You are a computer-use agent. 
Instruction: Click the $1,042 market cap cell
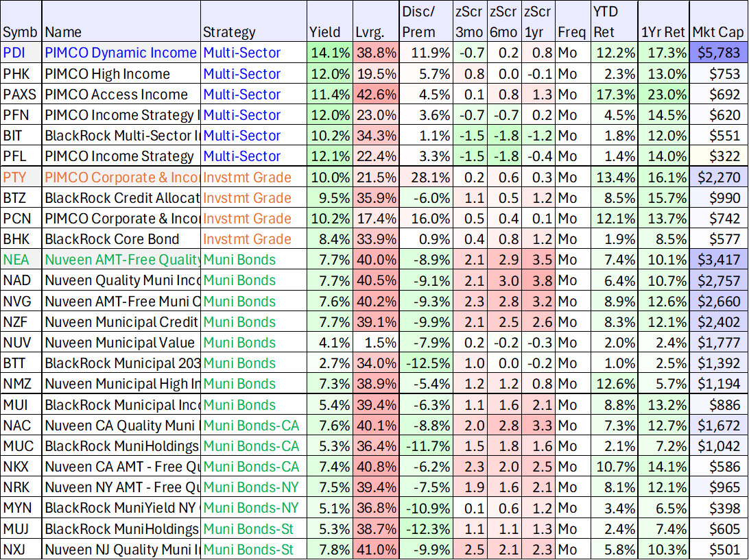[x=718, y=446]
